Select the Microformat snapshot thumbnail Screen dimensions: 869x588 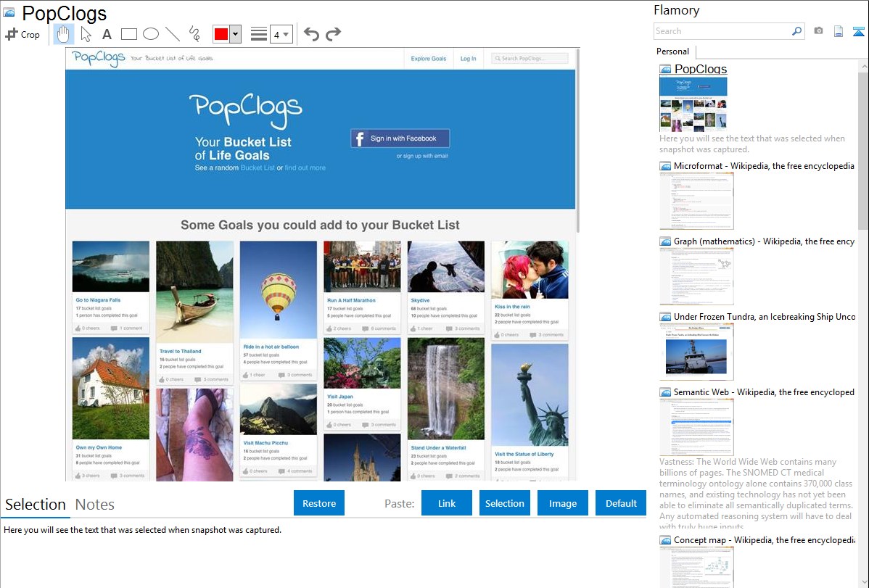(x=696, y=201)
